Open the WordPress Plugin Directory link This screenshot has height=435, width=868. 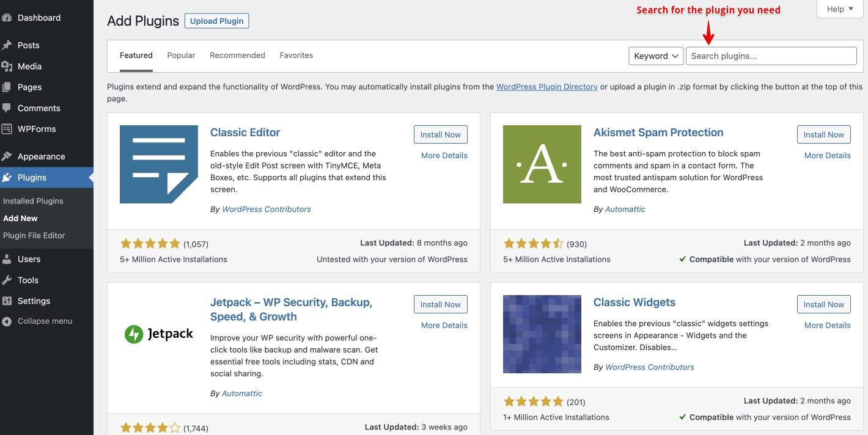pyautogui.click(x=546, y=86)
